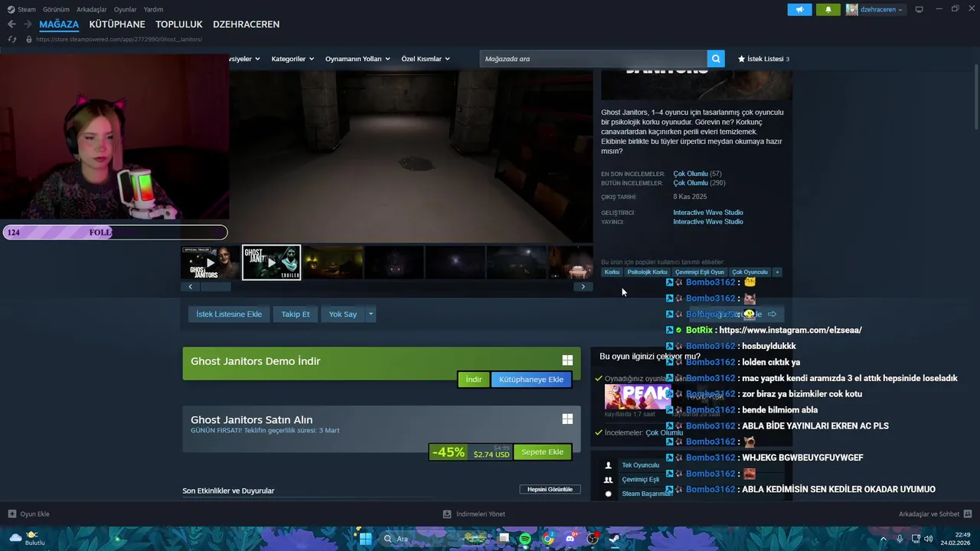Click the Sepete Ekle button
The image size is (980, 551).
pyautogui.click(x=542, y=452)
